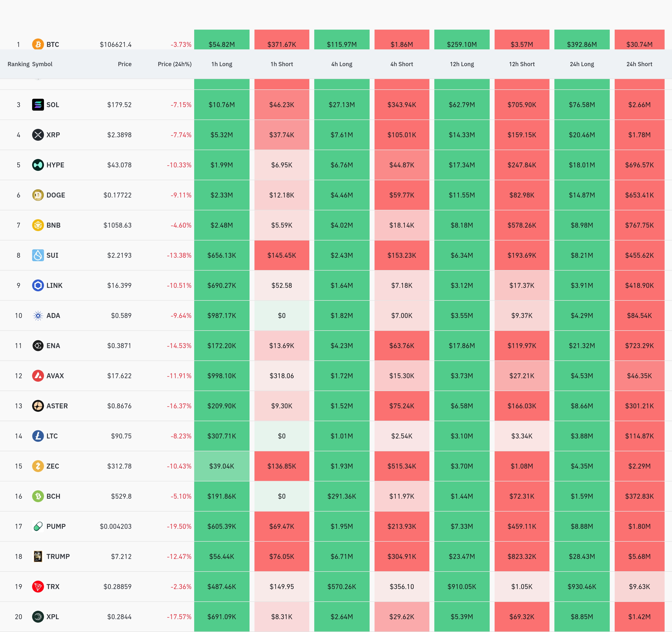Click SUI 1h Short $145.45K cell
672x632 pixels.
point(282,255)
